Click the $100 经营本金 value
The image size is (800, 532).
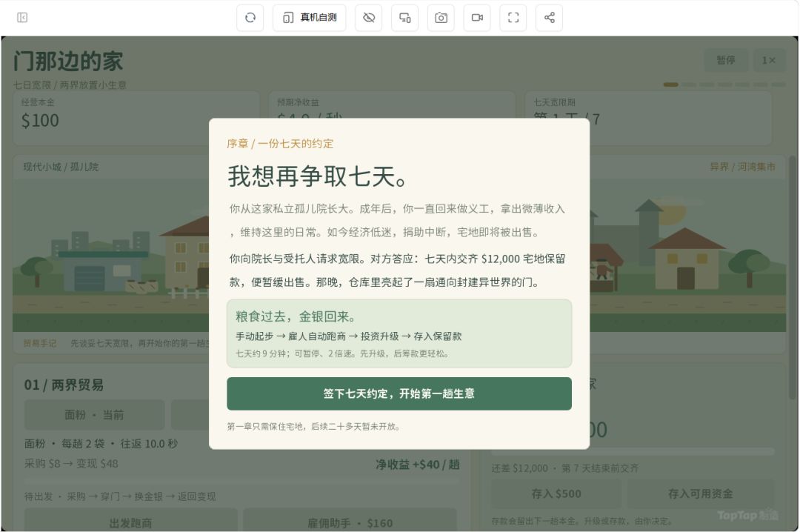click(40, 121)
